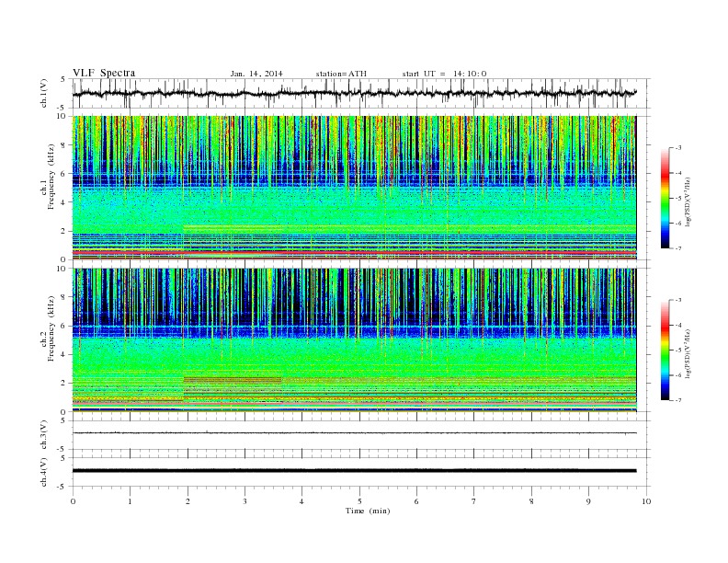Click time axis tick label '6'
728x563 pixels.
click(416, 501)
